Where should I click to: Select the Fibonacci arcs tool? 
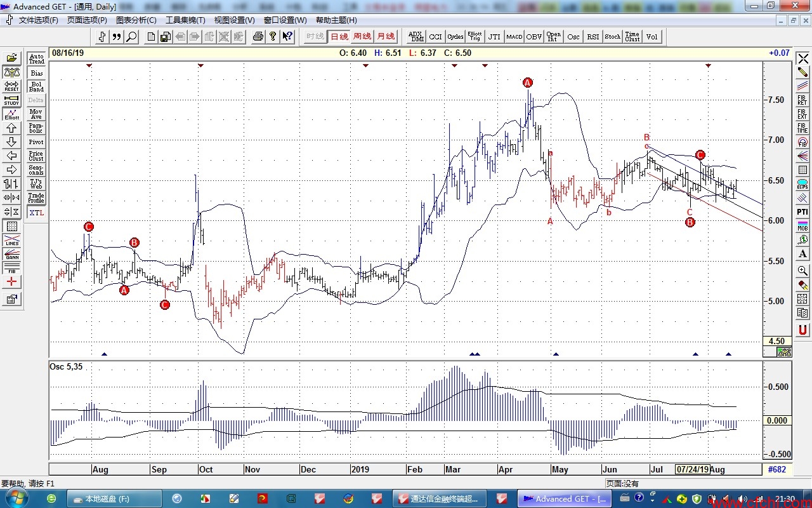coord(803,142)
